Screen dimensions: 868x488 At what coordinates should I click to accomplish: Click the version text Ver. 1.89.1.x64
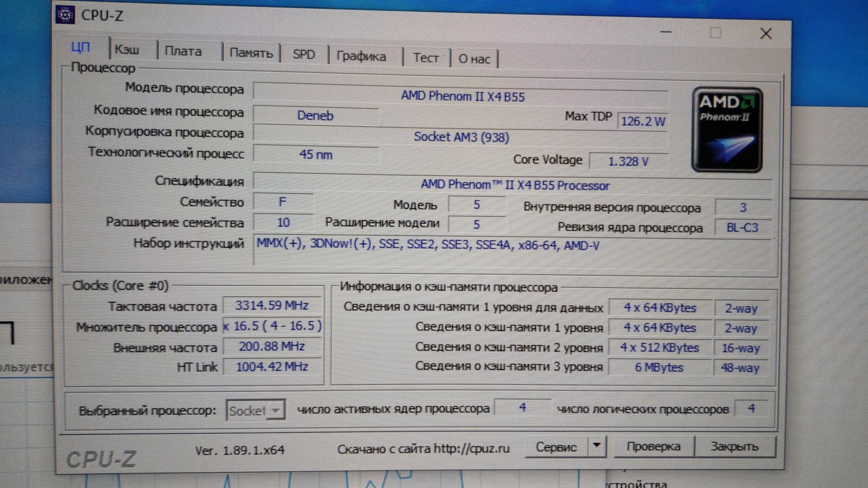click(x=240, y=450)
